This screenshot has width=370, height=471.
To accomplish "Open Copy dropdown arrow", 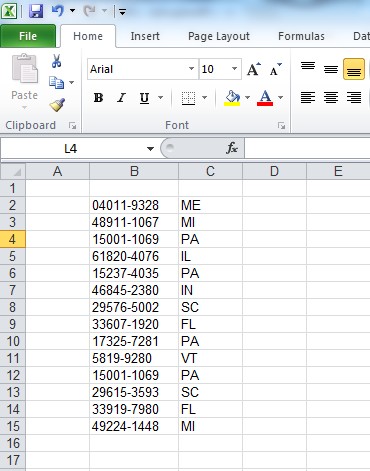I will click(x=72, y=82).
